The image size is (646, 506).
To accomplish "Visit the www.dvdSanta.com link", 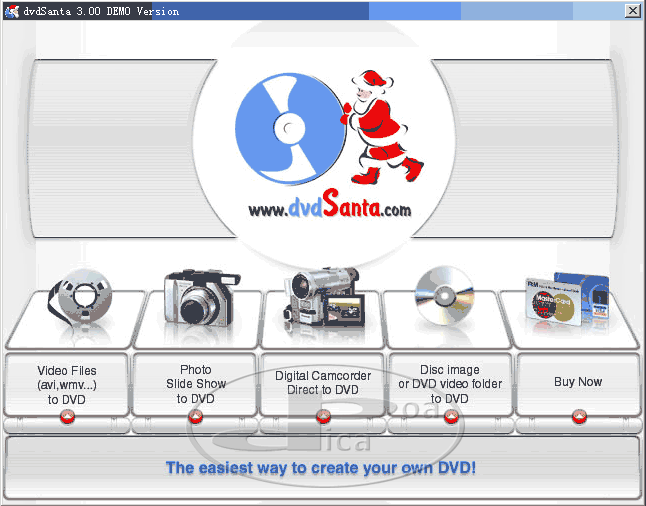I will (x=329, y=210).
